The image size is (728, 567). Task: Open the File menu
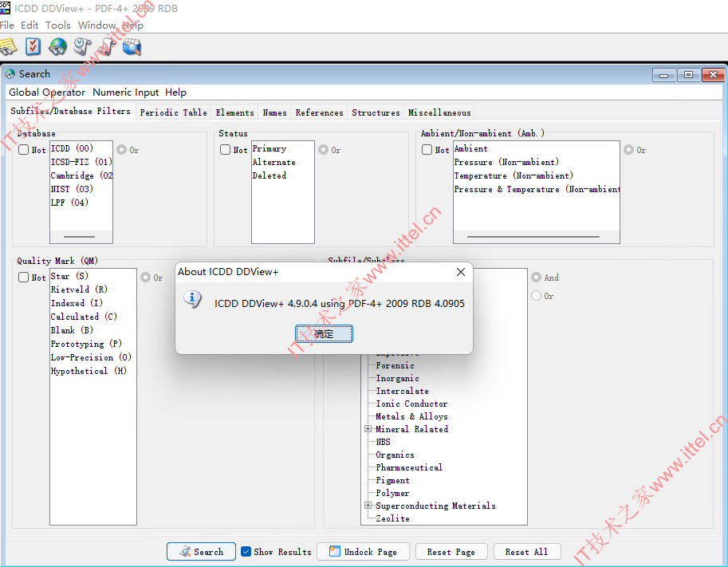pyautogui.click(x=7, y=25)
